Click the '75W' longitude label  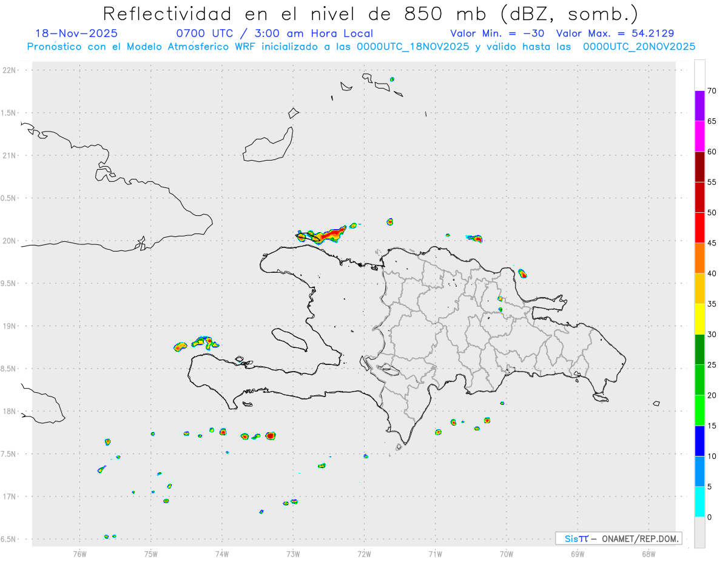point(151,554)
